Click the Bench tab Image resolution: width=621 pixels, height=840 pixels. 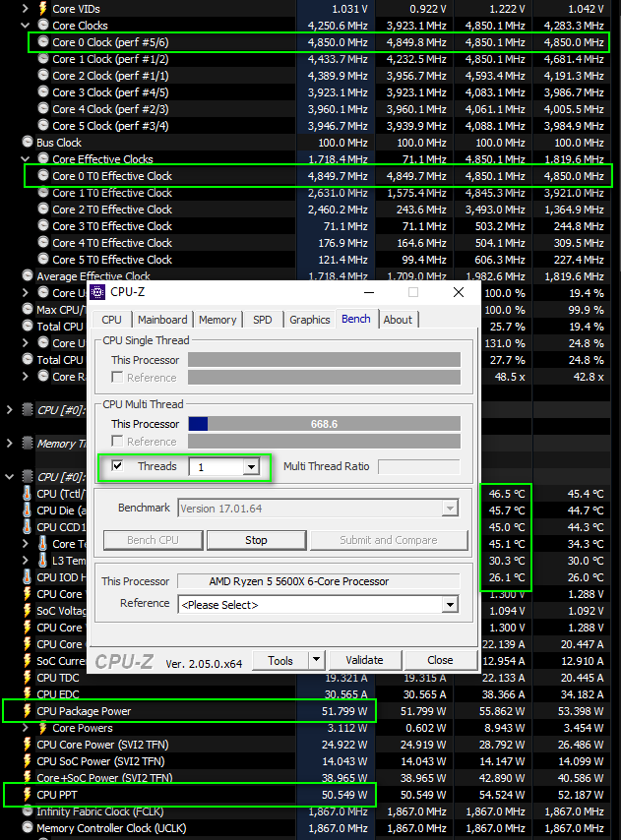(x=356, y=319)
